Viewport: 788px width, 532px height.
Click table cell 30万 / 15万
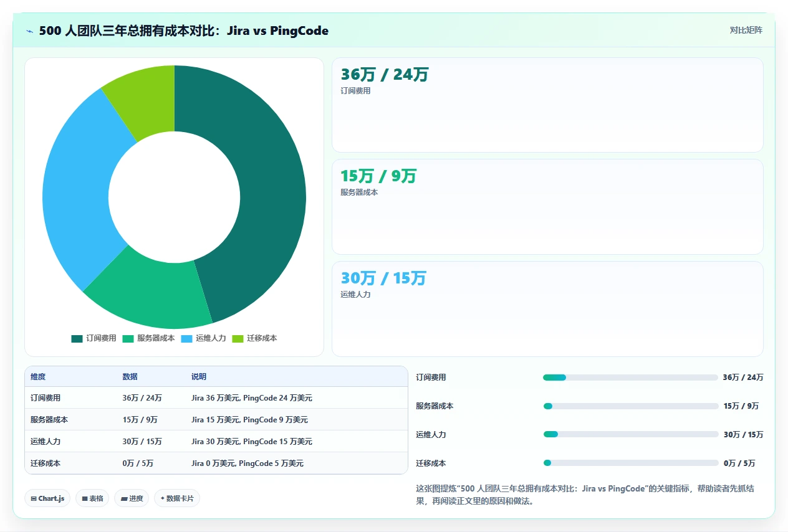tap(142, 441)
